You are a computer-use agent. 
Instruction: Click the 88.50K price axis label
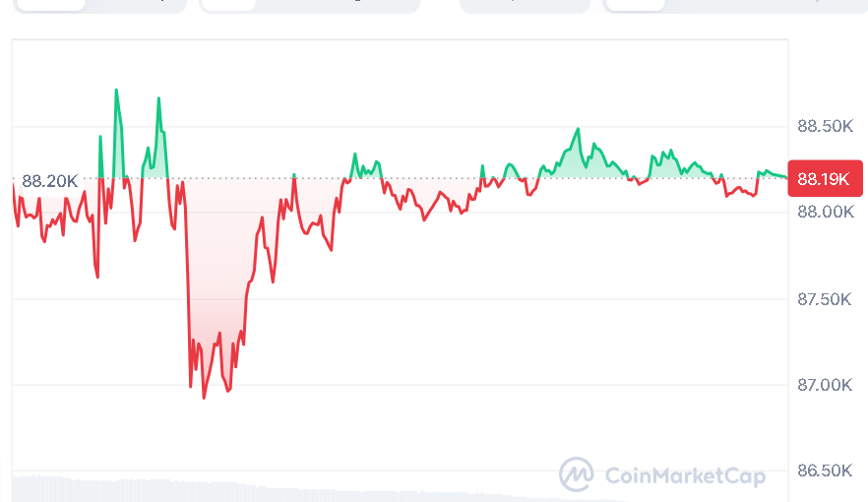coord(825,126)
